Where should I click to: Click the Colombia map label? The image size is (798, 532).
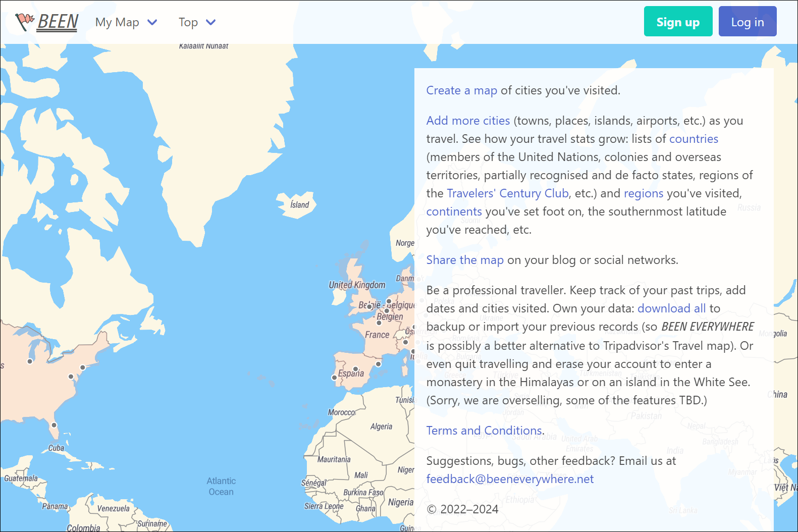(x=83, y=528)
